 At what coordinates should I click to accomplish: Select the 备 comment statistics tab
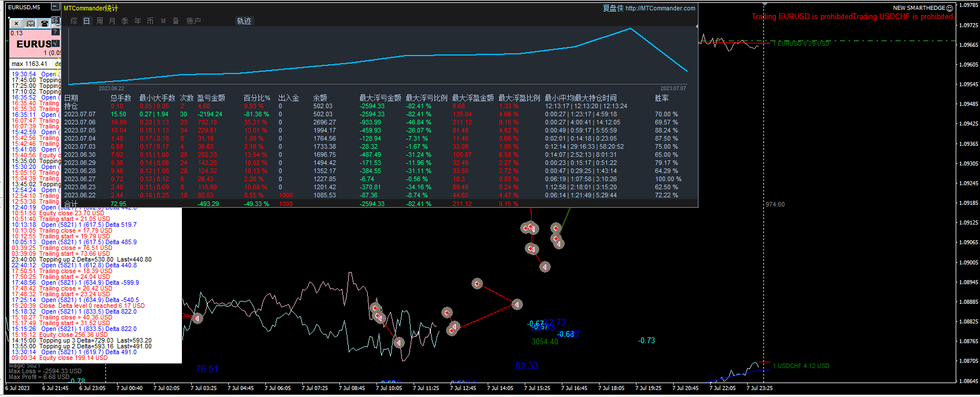coord(175,21)
